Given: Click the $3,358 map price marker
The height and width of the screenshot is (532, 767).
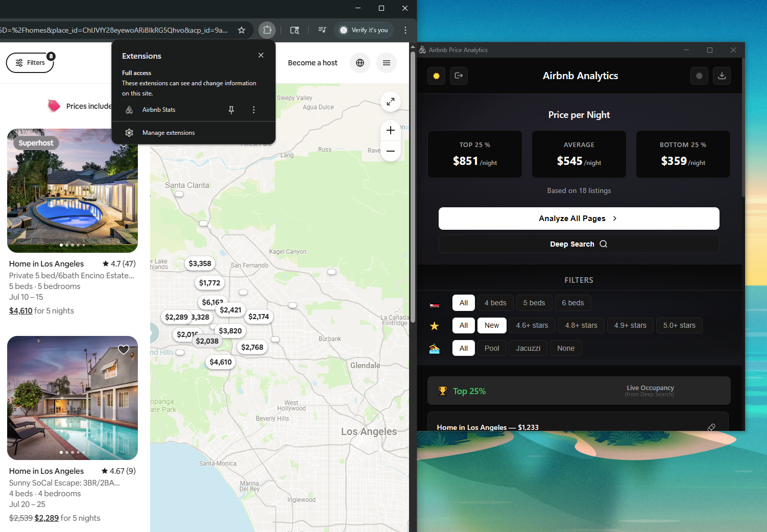Looking at the screenshot, I should [x=200, y=263].
